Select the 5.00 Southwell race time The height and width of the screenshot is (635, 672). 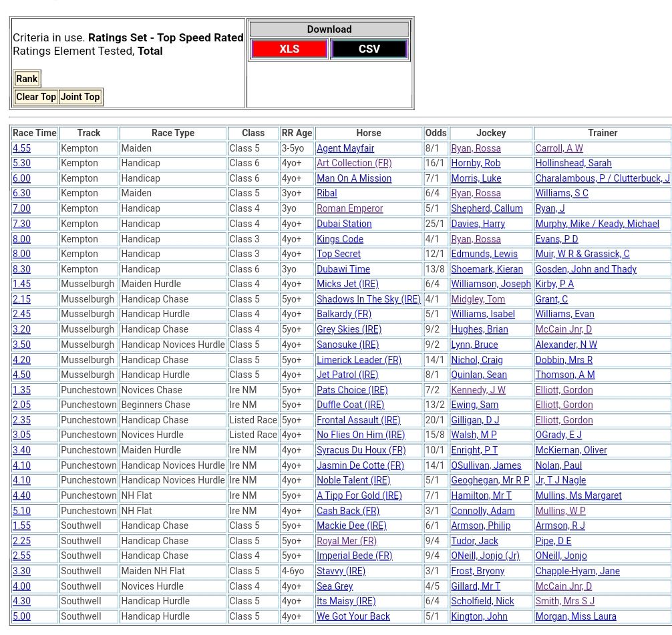pos(21,616)
